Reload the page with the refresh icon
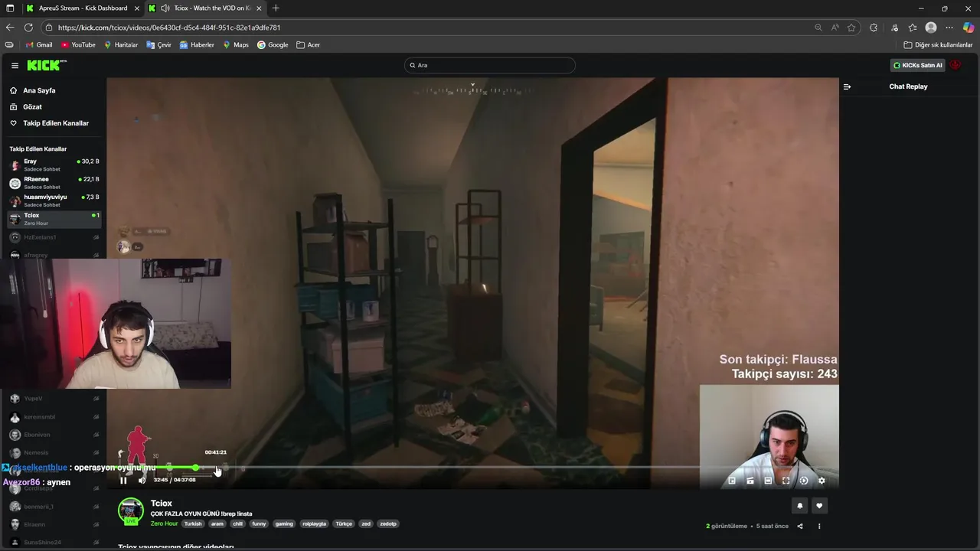Image resolution: width=980 pixels, height=551 pixels. [x=28, y=28]
